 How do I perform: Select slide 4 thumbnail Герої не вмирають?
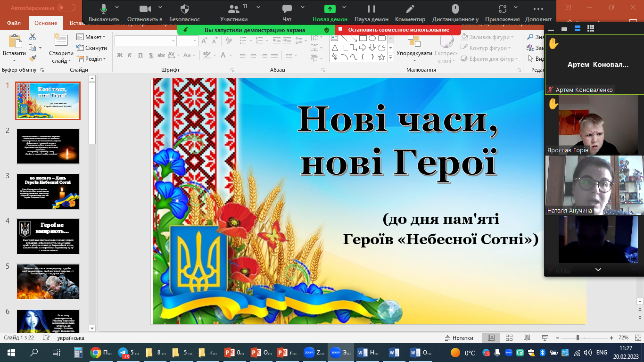48,236
